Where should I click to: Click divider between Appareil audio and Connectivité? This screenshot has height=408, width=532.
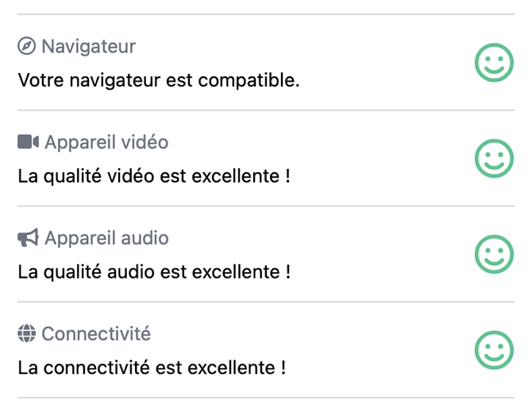(x=266, y=302)
